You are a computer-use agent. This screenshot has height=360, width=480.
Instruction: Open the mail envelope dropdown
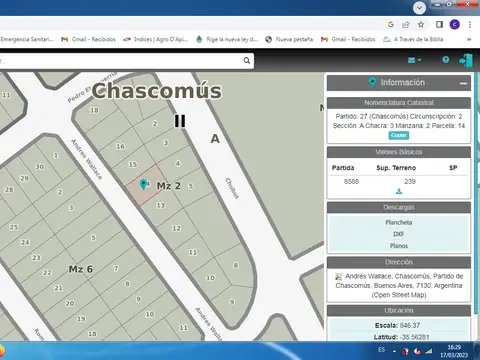[x=414, y=60]
